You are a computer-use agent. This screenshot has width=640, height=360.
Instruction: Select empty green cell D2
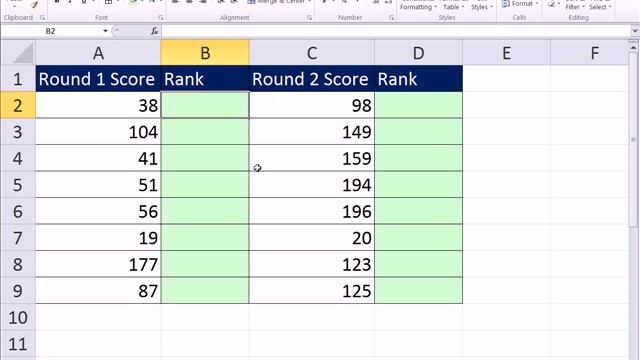[418, 105]
